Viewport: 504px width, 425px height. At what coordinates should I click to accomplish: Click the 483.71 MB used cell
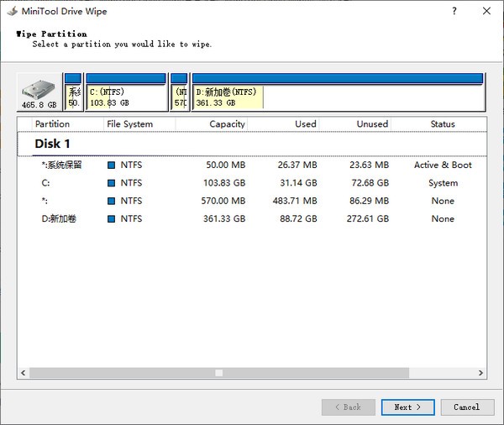click(295, 201)
